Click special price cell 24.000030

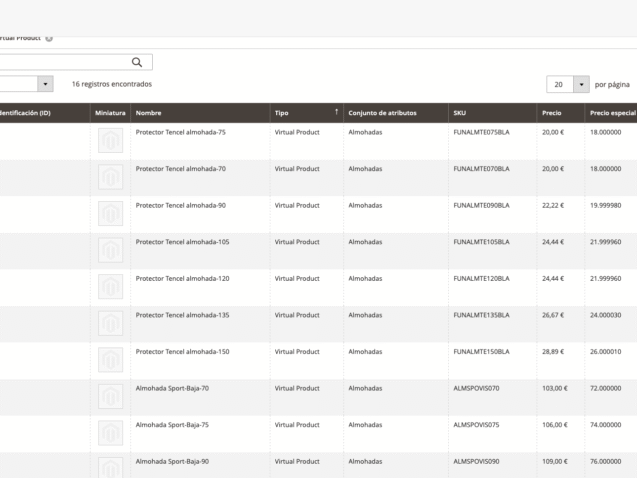coord(605,315)
